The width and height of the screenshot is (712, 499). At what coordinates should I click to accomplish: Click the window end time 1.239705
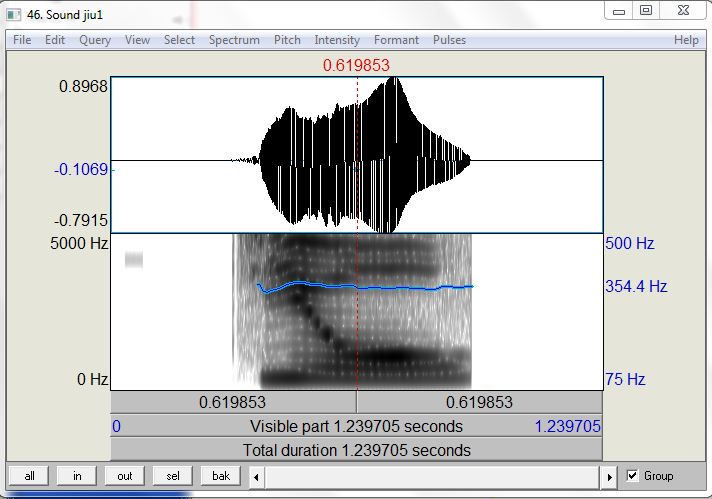point(568,426)
